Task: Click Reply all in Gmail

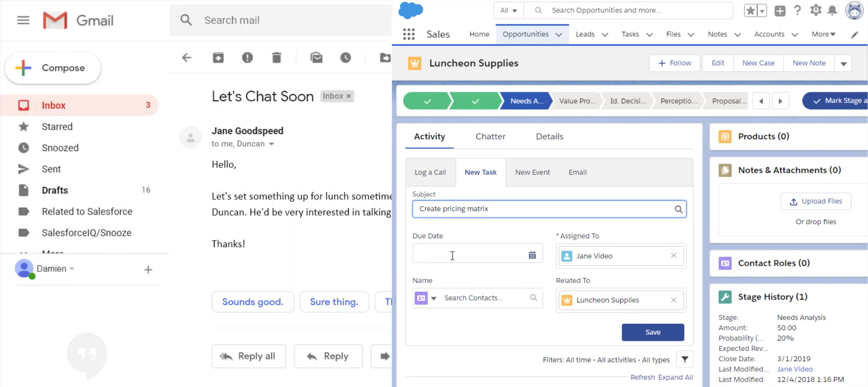Action: [249, 356]
